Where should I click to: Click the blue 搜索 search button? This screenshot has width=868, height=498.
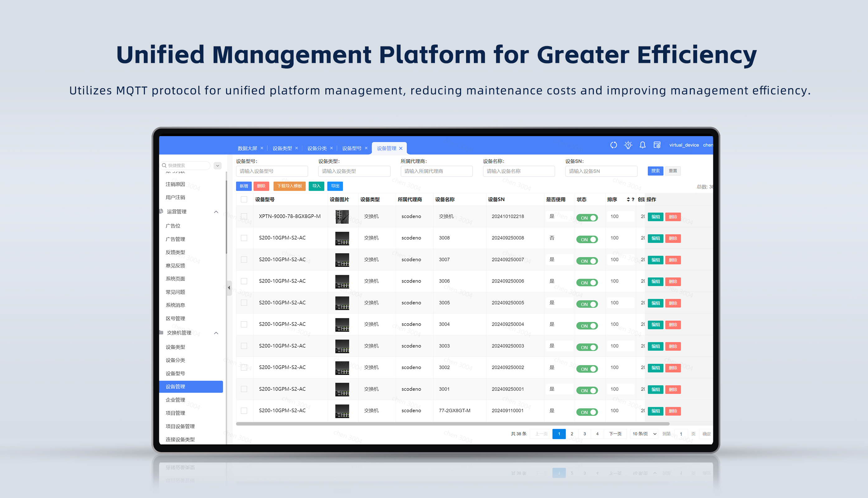(x=655, y=171)
